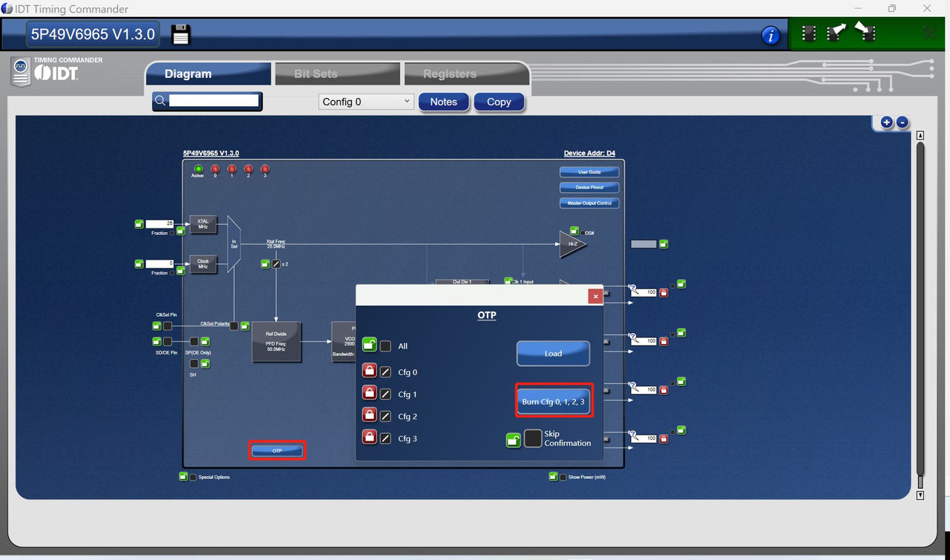This screenshot has height=560, width=950.
Task: Click the green lock next to ClkSel Pin
Action: (x=157, y=326)
